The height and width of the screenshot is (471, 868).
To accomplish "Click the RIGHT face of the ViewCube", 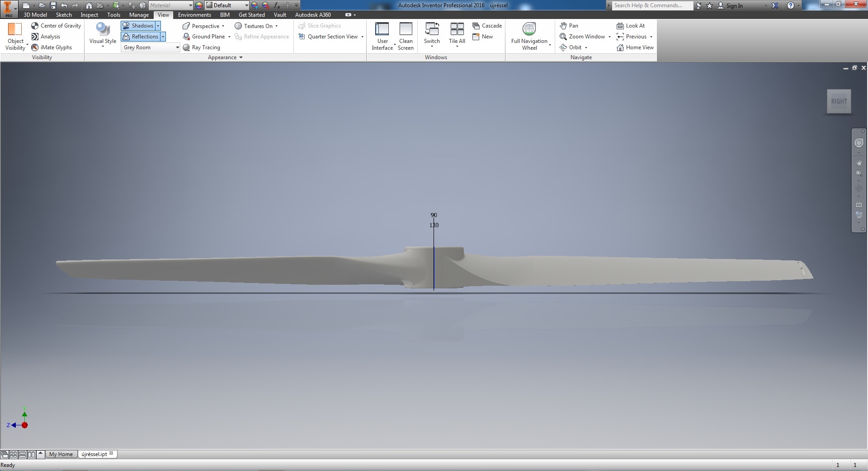I will [x=839, y=101].
